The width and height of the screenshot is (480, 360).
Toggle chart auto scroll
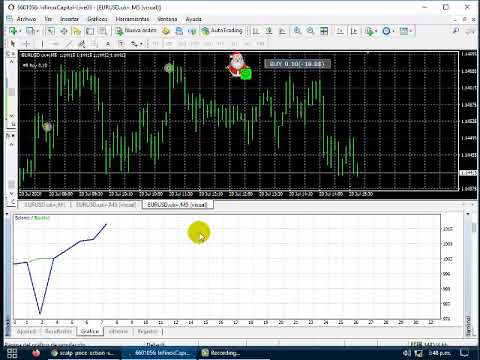pyautogui.click(x=340, y=31)
